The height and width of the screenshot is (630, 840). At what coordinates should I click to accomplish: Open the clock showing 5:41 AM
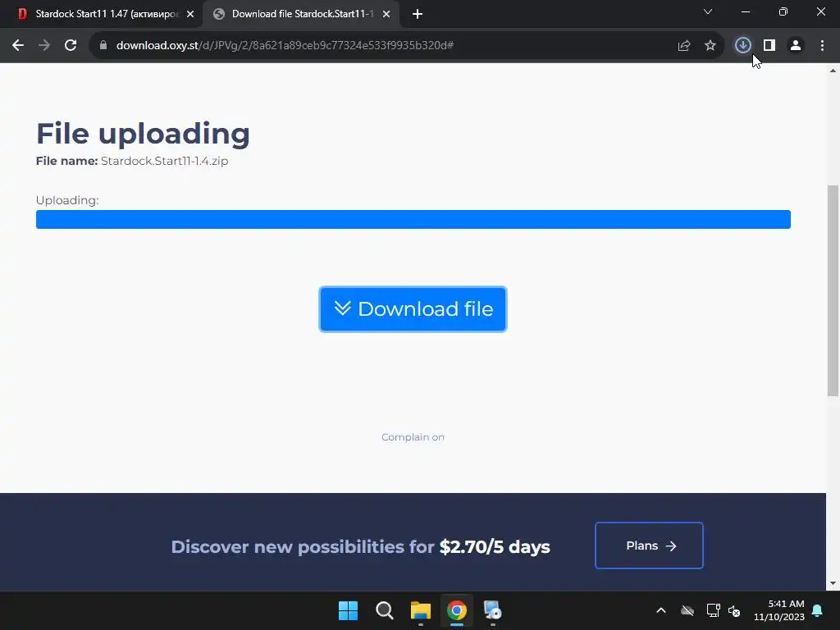(779, 610)
